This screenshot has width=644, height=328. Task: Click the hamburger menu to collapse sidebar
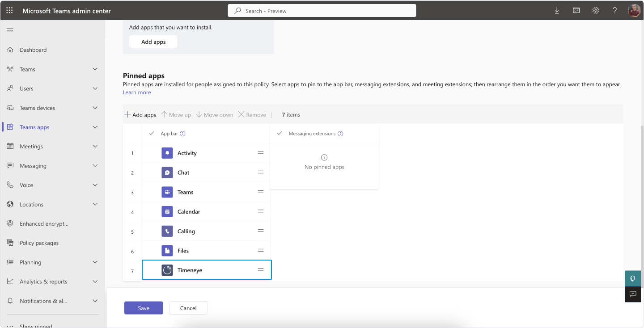tap(9, 30)
